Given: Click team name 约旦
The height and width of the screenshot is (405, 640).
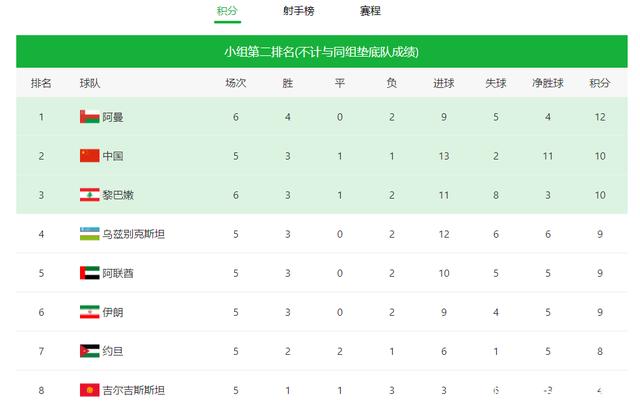Looking at the screenshot, I should [x=113, y=351].
